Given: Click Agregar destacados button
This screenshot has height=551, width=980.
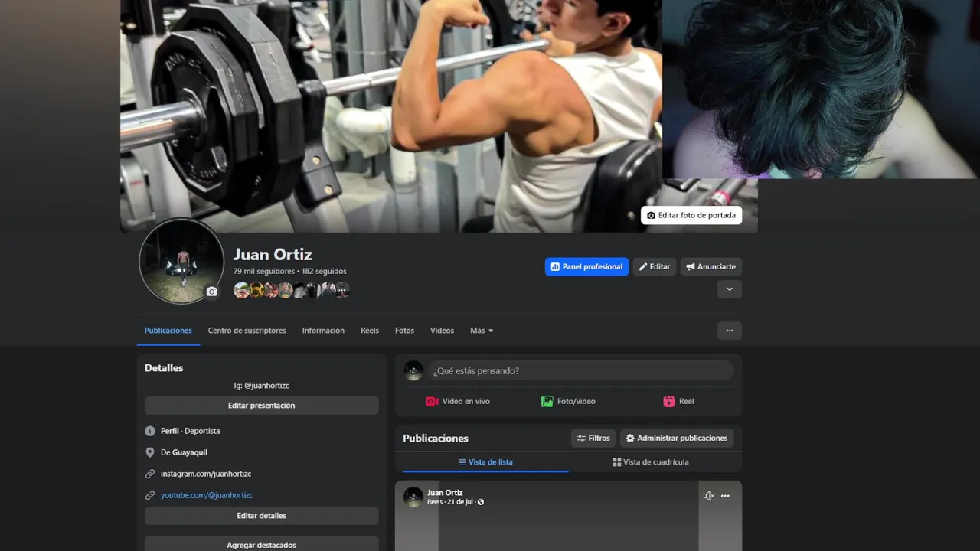Looking at the screenshot, I should click(262, 544).
